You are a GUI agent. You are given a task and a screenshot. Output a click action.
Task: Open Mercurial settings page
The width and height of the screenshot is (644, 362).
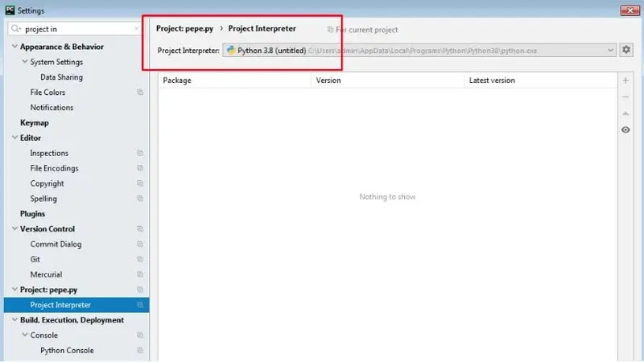click(46, 274)
